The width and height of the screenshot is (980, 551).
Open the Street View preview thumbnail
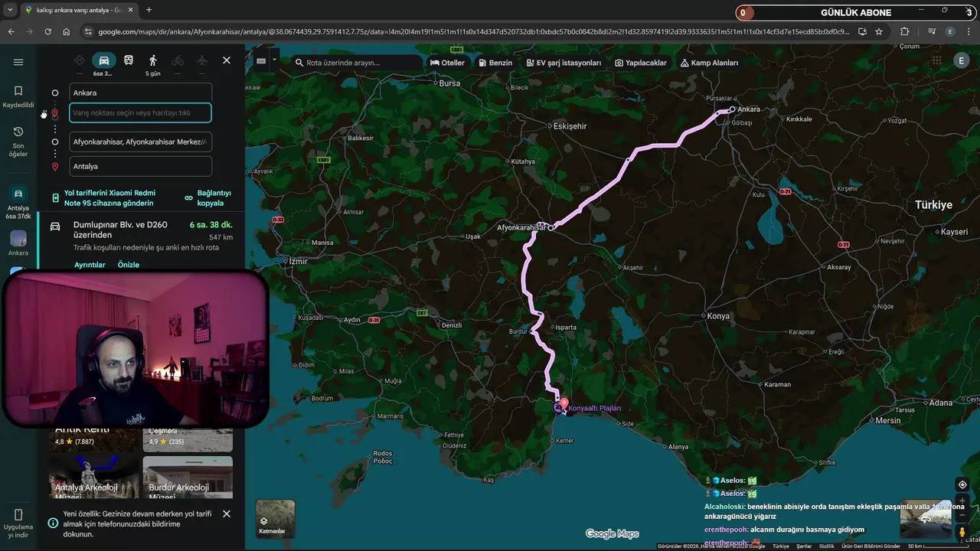tap(925, 520)
